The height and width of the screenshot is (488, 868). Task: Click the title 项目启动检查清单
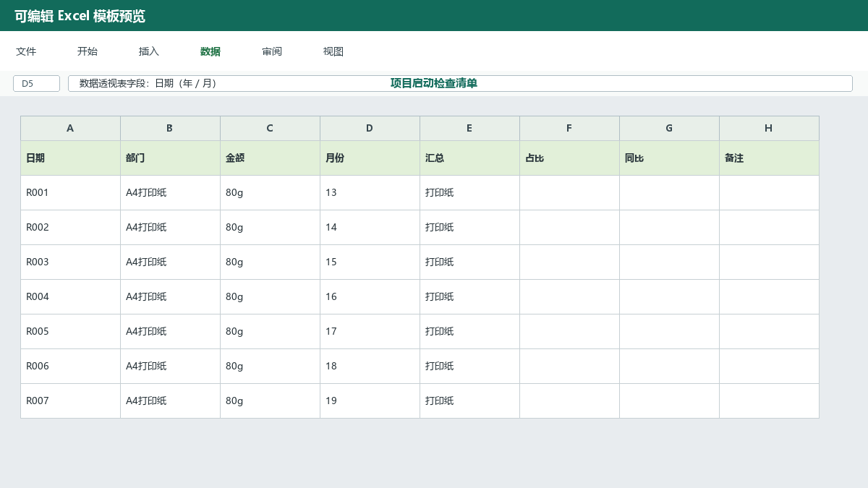pyautogui.click(x=434, y=83)
